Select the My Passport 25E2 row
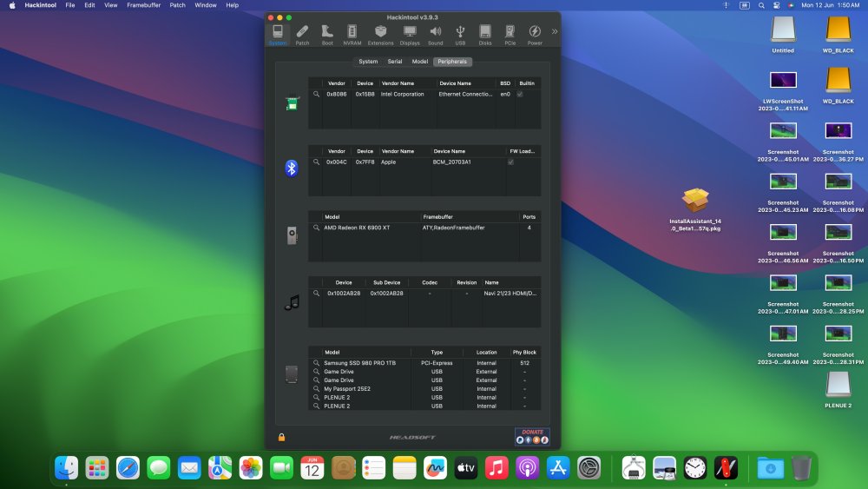The width and height of the screenshot is (868, 489). tap(424, 389)
